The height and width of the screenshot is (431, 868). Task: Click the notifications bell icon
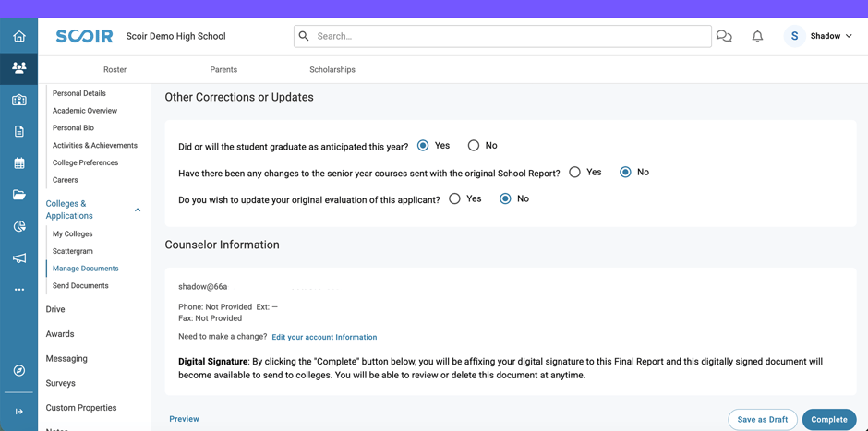(x=757, y=37)
